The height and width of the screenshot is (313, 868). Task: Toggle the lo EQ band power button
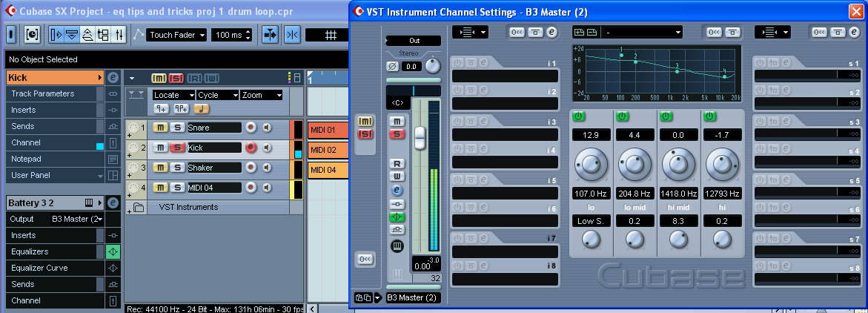pos(578,116)
